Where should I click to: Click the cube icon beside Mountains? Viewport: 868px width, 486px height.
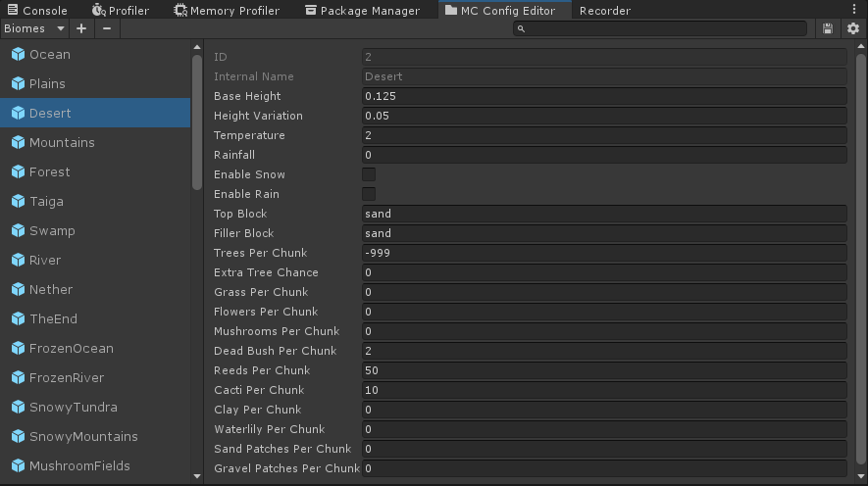click(19, 142)
